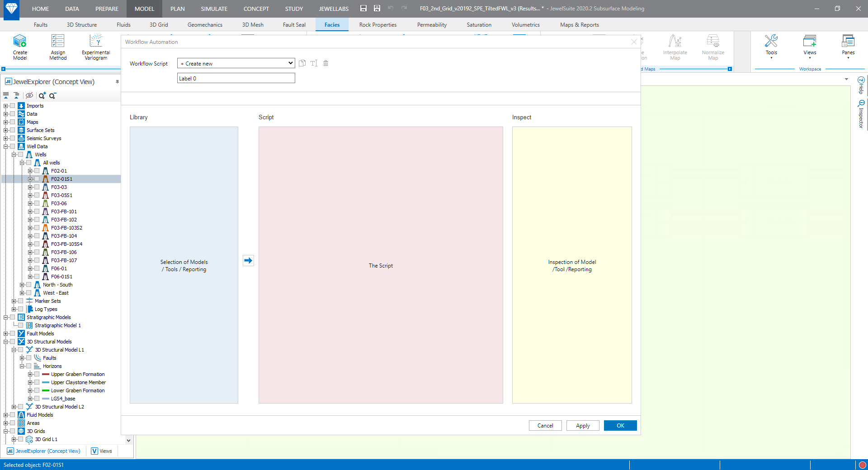The image size is (868, 470).
Task: Click the Apply button
Action: 583,426
